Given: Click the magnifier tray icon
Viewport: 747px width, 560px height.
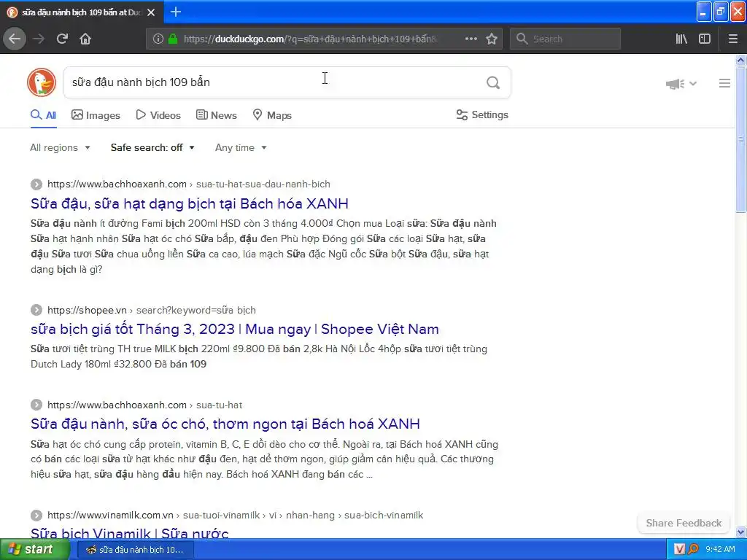Looking at the screenshot, I should pyautogui.click(x=693, y=549).
